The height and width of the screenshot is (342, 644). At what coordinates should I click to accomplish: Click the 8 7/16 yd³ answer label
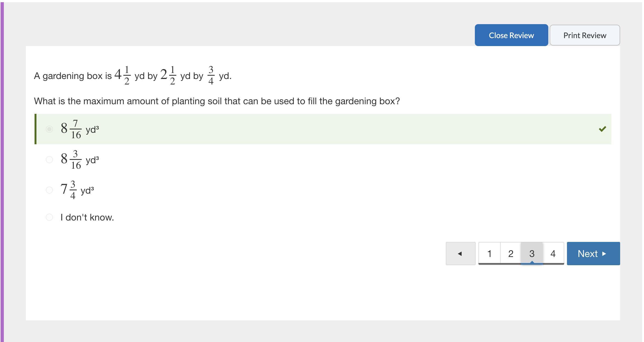(x=80, y=129)
